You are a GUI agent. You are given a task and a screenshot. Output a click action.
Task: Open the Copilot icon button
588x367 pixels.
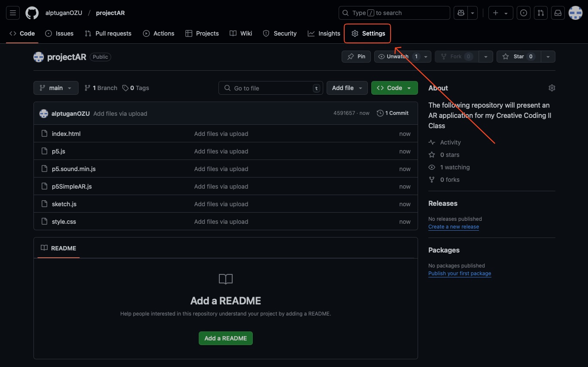[461, 13]
